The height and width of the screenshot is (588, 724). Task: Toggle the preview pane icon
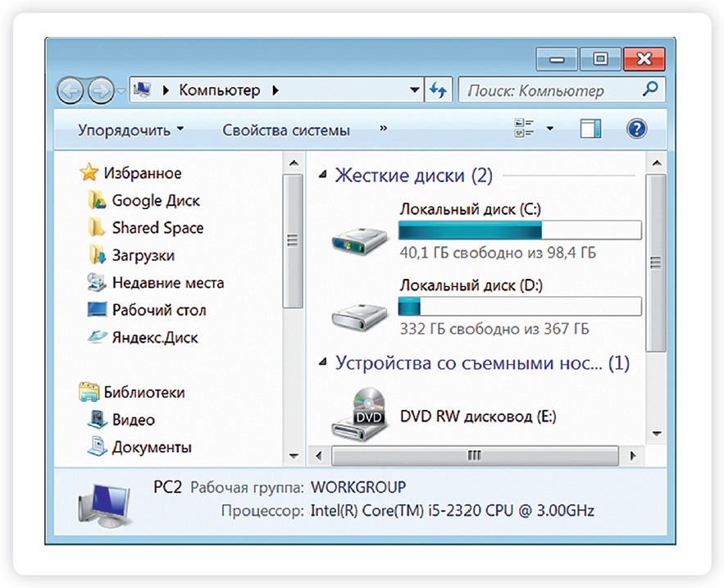(590, 129)
